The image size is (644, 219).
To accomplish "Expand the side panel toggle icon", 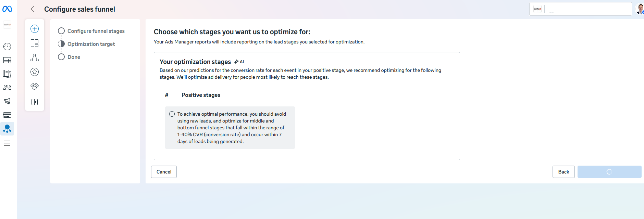I will point(35,102).
